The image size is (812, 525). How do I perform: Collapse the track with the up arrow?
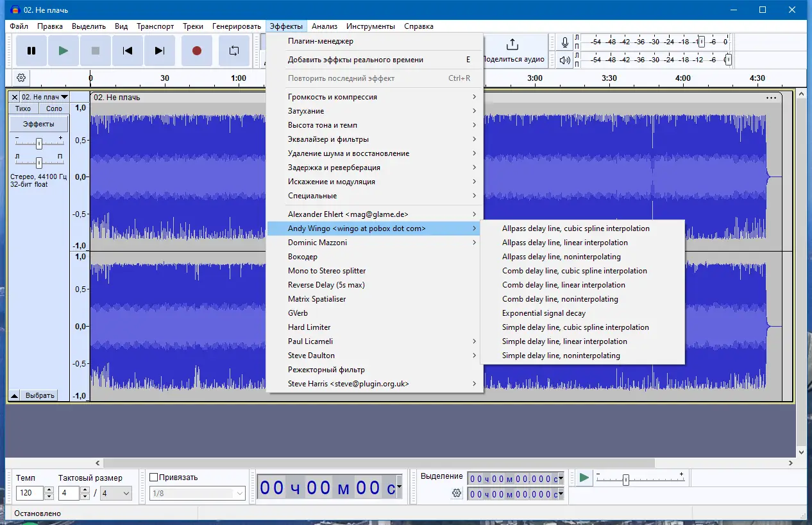point(14,395)
